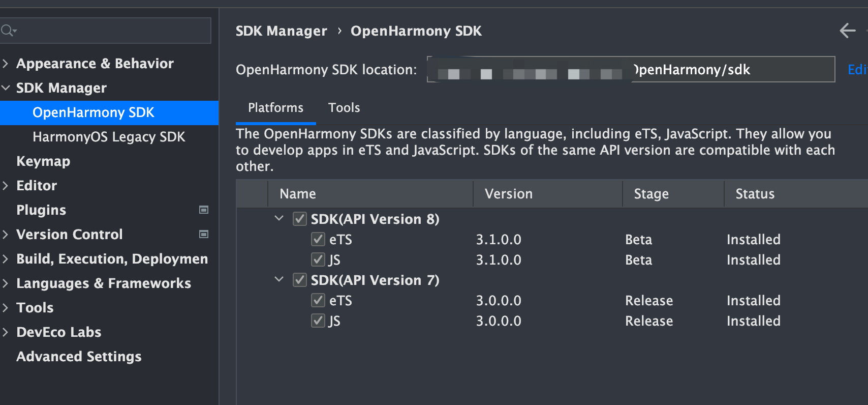Click the settings search input field

[x=106, y=31]
